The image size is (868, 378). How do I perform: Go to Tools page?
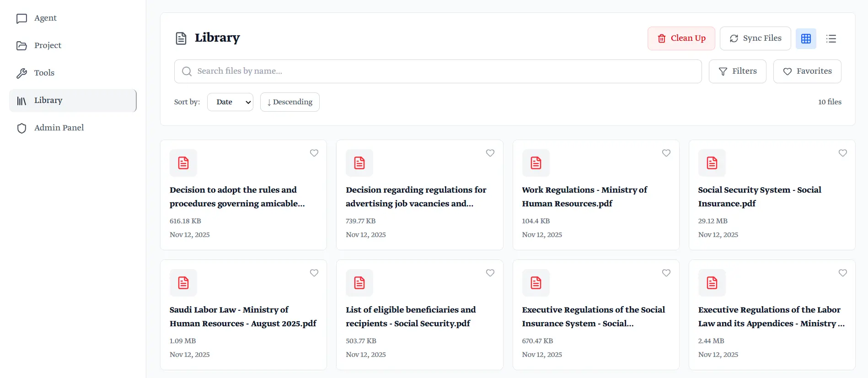[73, 73]
